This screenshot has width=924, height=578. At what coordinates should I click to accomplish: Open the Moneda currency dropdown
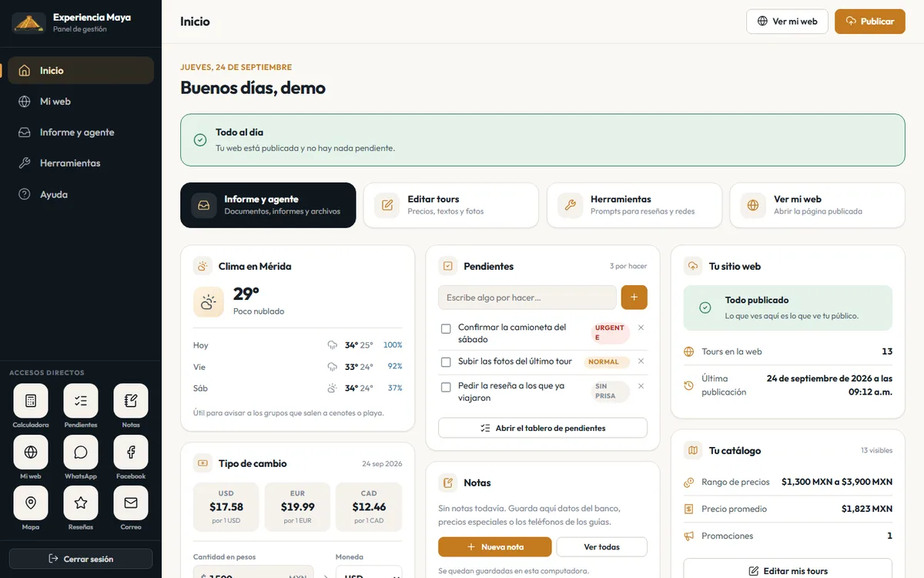click(369, 572)
